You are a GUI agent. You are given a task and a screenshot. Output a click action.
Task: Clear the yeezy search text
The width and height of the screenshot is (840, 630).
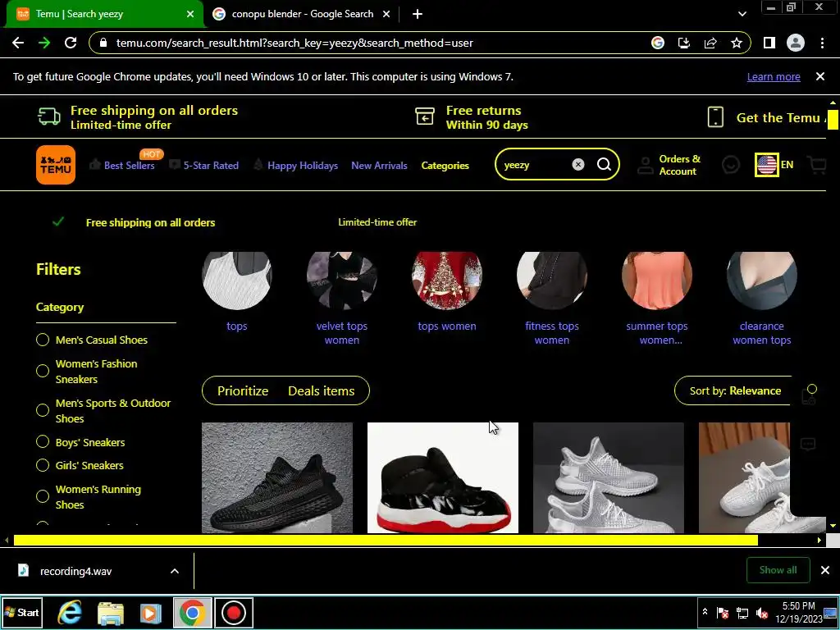click(x=578, y=164)
